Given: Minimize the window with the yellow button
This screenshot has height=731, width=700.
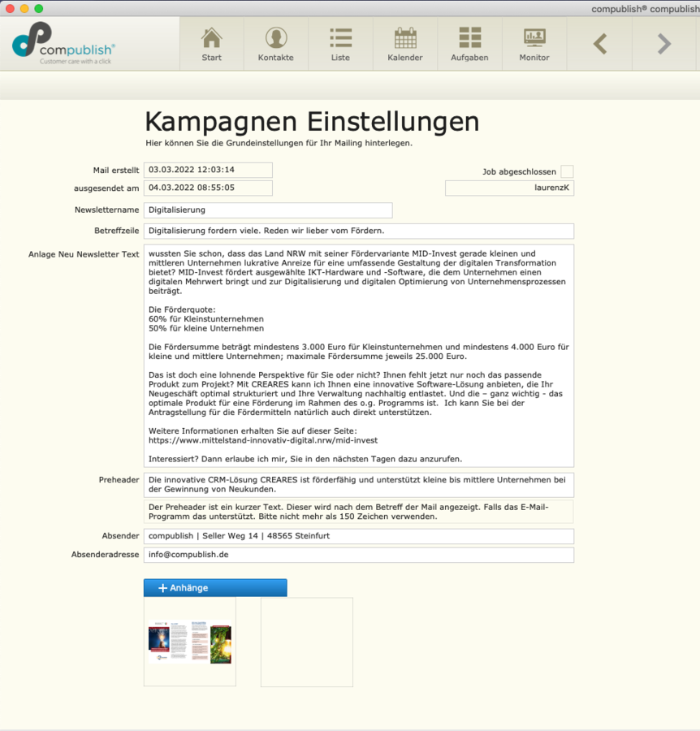Looking at the screenshot, I should [24, 8].
